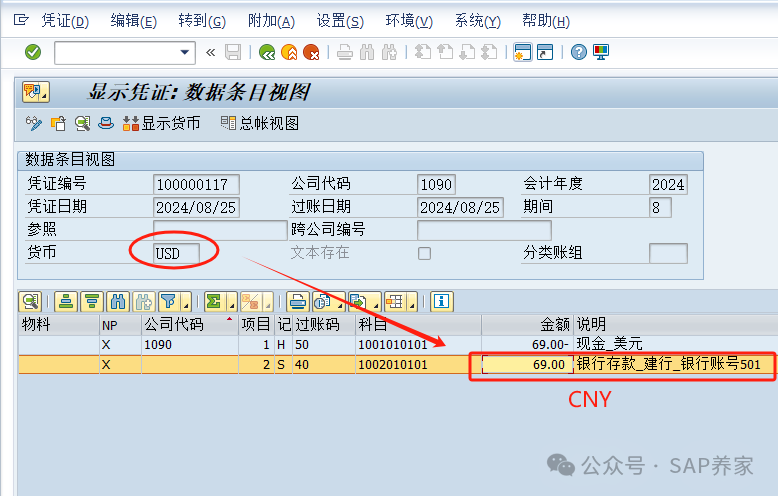Open the 编辑(E) menu
The image size is (778, 496).
coord(133,20)
